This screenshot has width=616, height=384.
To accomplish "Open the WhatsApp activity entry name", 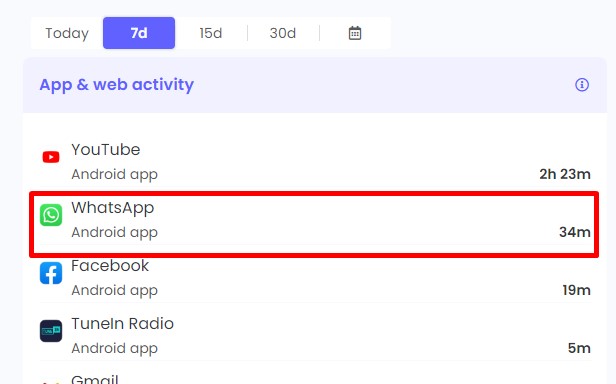I will (113, 208).
